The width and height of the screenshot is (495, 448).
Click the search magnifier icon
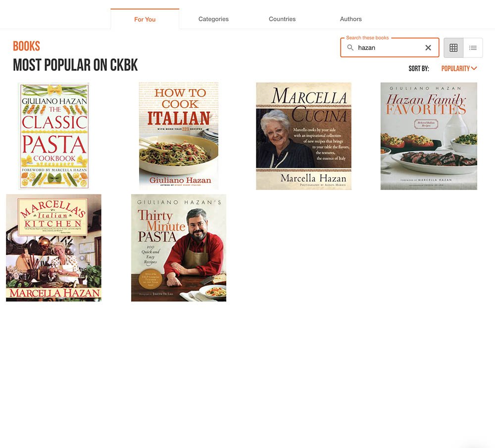click(x=350, y=48)
